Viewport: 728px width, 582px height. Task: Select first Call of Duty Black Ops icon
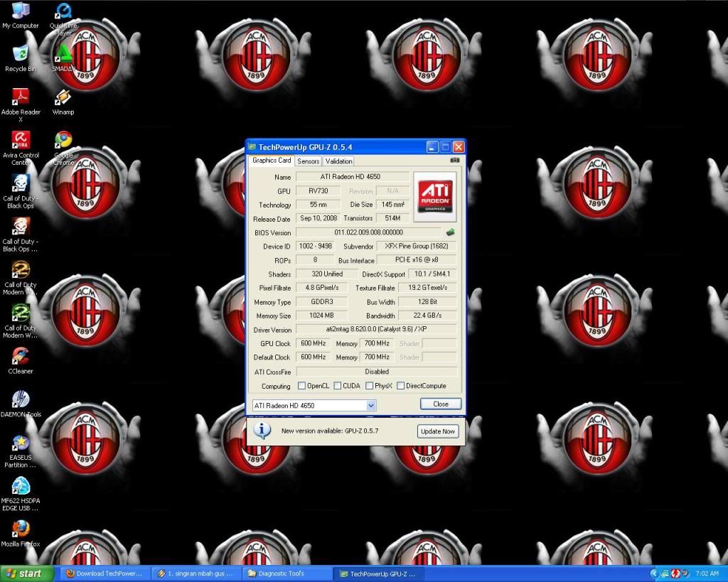click(x=21, y=192)
